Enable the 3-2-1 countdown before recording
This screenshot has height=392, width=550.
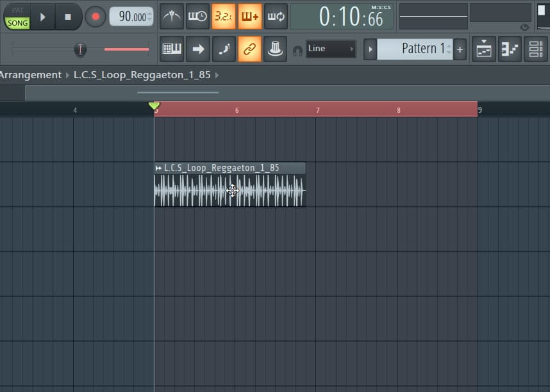point(224,17)
